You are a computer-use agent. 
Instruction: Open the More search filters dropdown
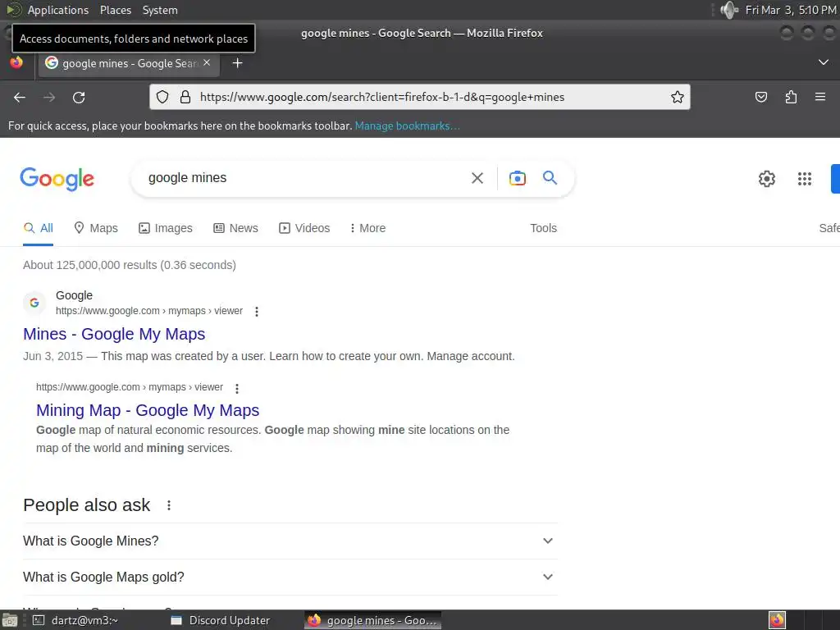[x=367, y=228]
